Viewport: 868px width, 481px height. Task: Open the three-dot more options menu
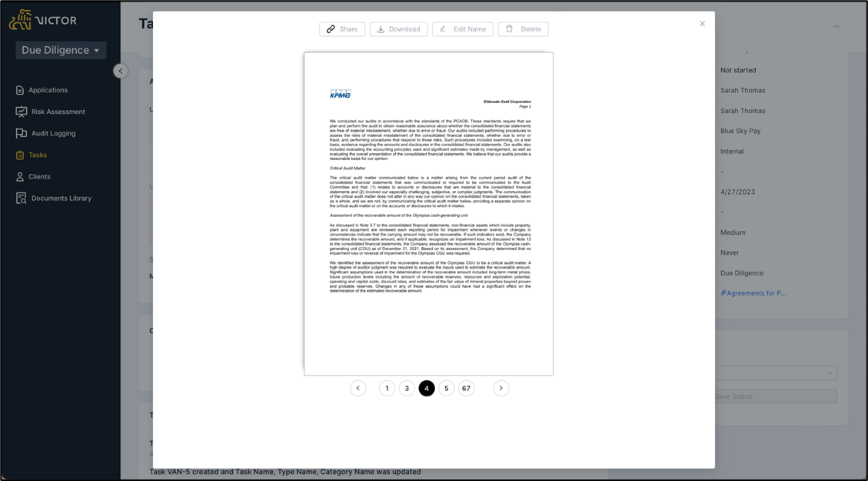tap(836, 27)
